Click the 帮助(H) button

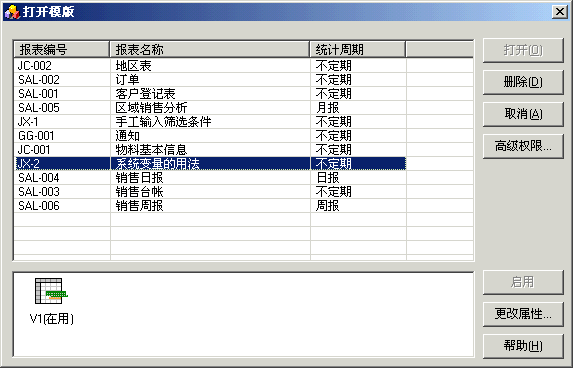[x=523, y=345]
